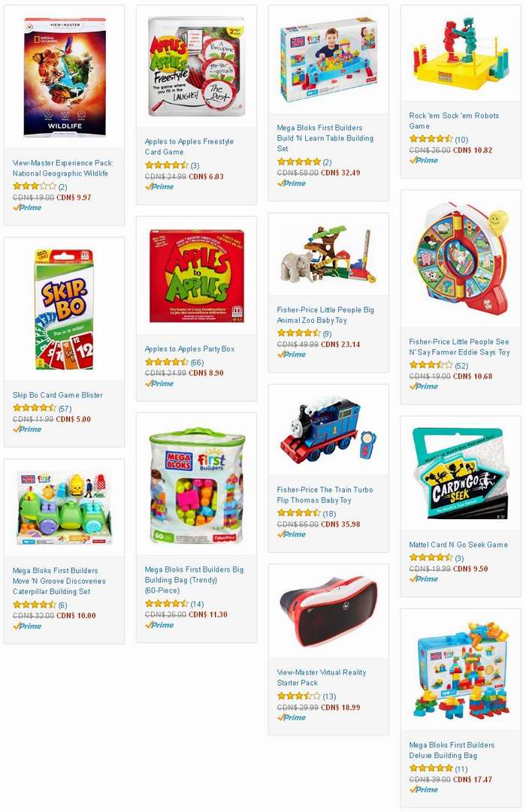Open the Skip Bo card game image

65,309
